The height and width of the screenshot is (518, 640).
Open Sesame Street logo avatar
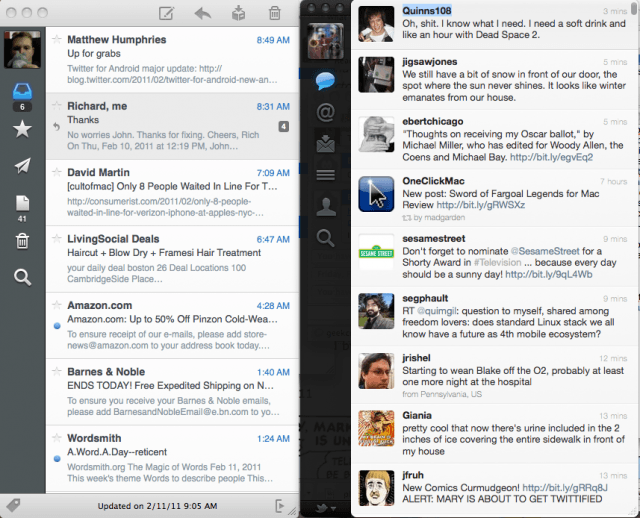click(376, 252)
